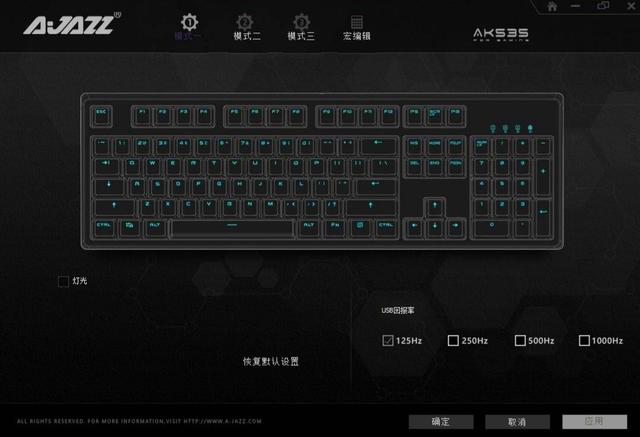Select the ESC key on keyboard diagram

101,116
